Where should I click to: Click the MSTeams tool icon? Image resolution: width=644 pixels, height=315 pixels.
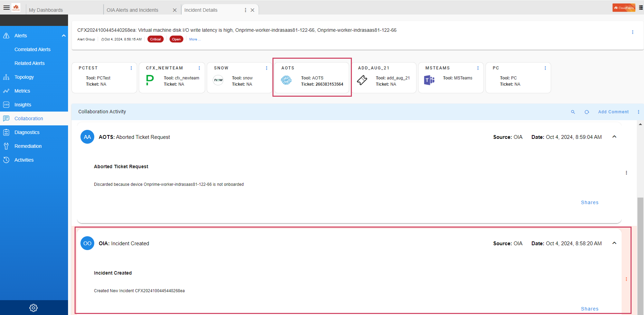[x=429, y=80]
